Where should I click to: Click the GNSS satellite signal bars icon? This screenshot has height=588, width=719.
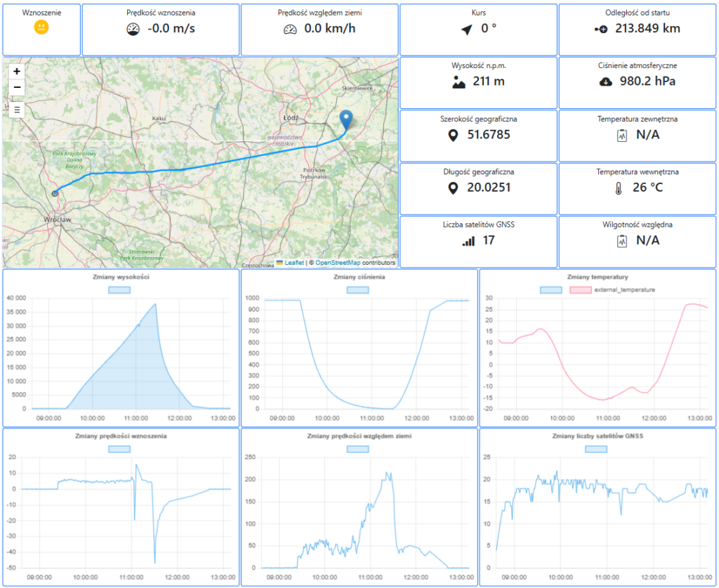468,241
